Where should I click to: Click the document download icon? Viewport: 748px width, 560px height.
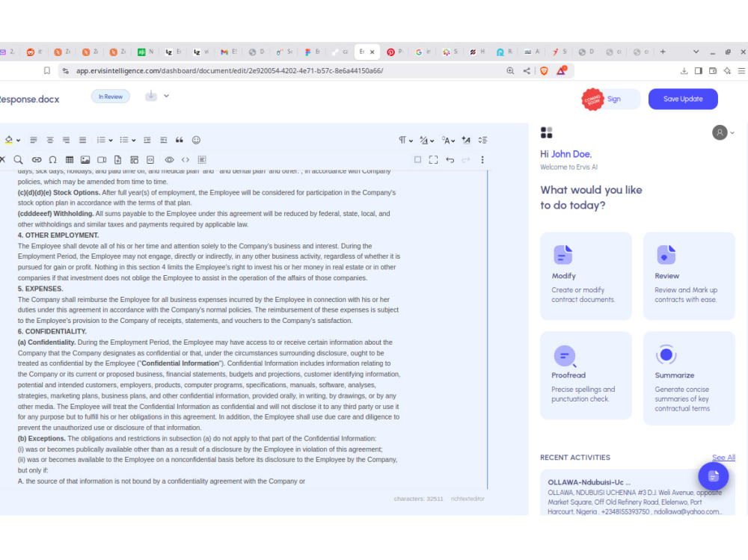151,96
